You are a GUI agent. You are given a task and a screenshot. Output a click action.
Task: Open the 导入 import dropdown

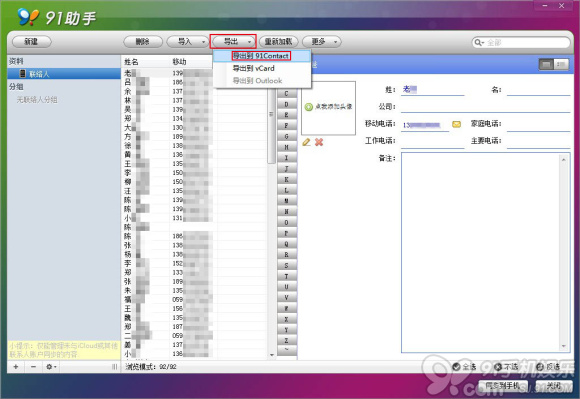point(188,41)
